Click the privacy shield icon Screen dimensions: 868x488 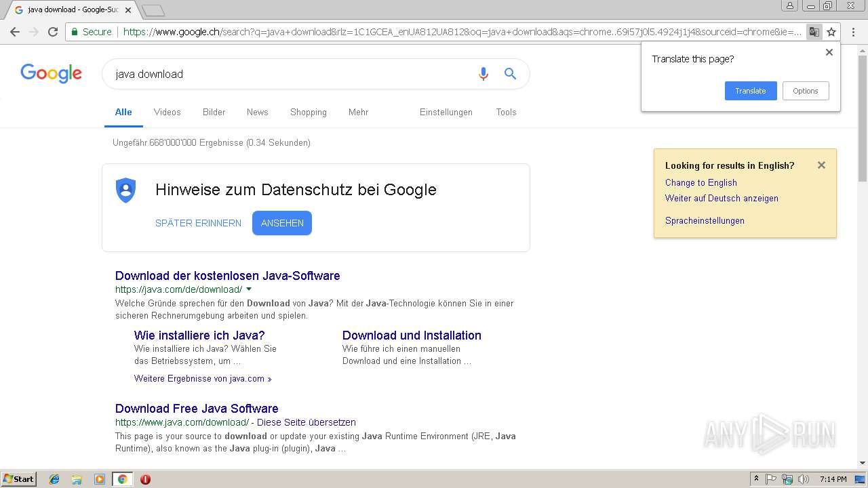tap(125, 190)
